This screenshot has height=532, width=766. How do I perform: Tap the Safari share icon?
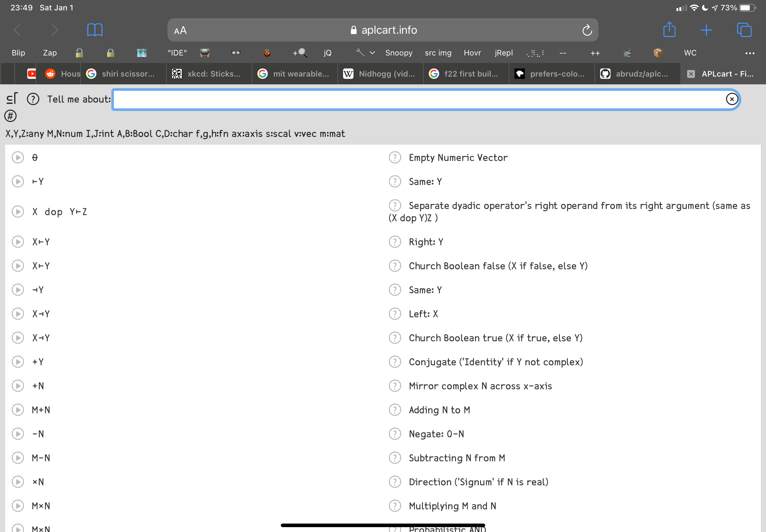[x=669, y=30]
